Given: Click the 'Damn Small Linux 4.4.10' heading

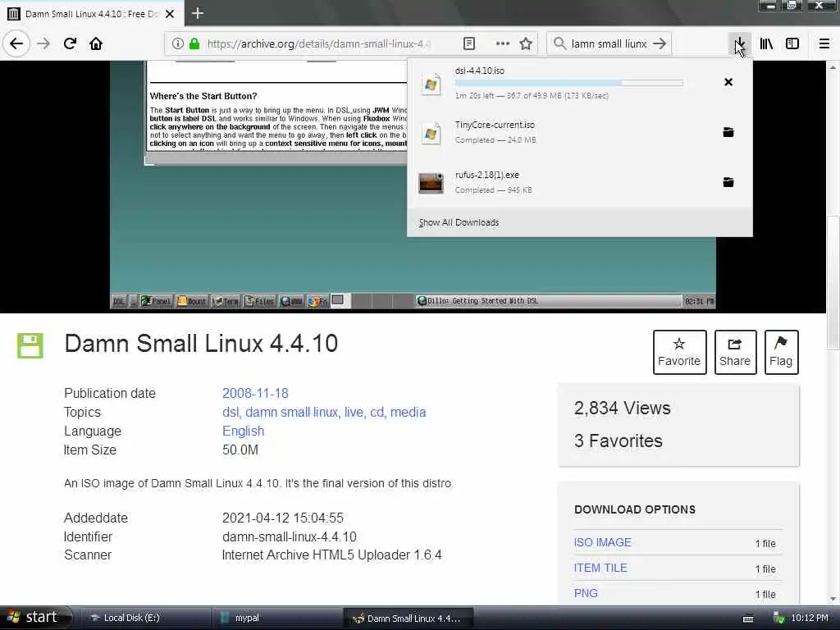Looking at the screenshot, I should click(201, 344).
